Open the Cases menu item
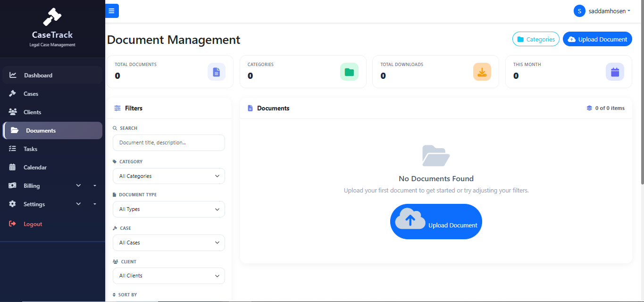The height and width of the screenshot is (302, 644). (x=52, y=93)
